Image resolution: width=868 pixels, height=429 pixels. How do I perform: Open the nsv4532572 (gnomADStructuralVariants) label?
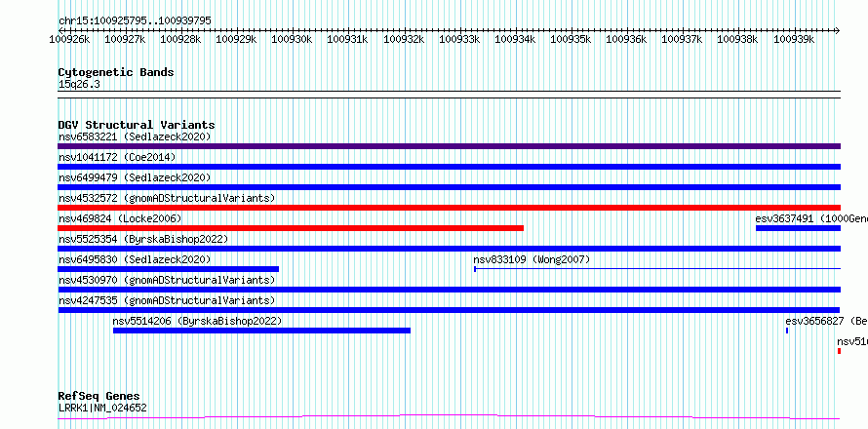(x=167, y=198)
